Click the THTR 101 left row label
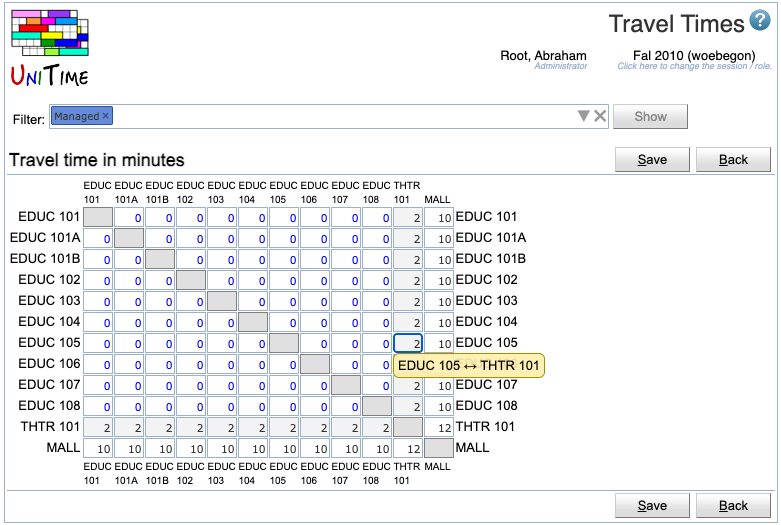 click(x=50, y=426)
